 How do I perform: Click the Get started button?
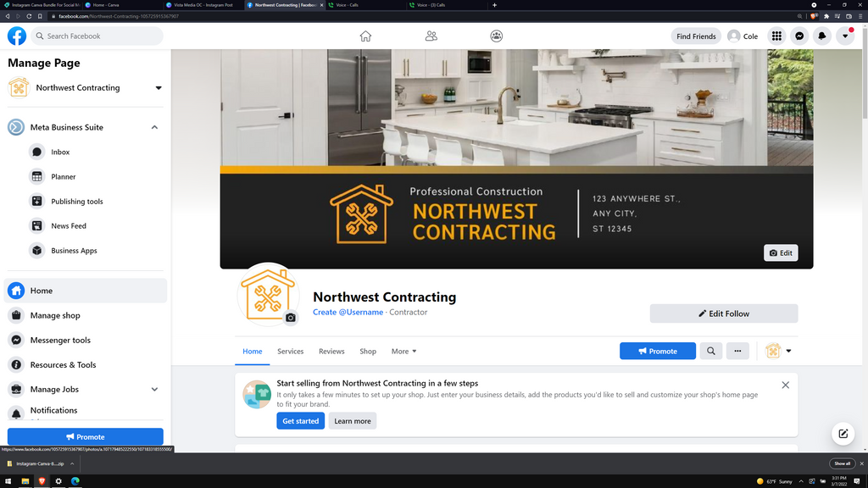pyautogui.click(x=301, y=421)
